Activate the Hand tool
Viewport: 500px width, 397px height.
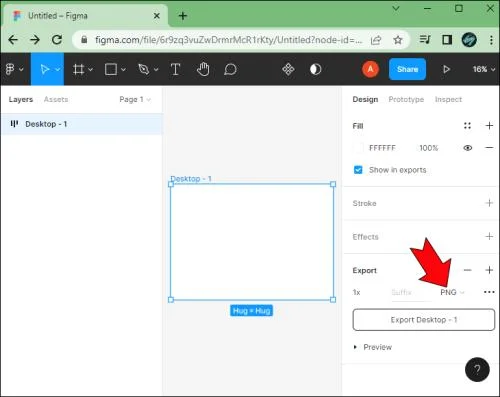[203, 69]
